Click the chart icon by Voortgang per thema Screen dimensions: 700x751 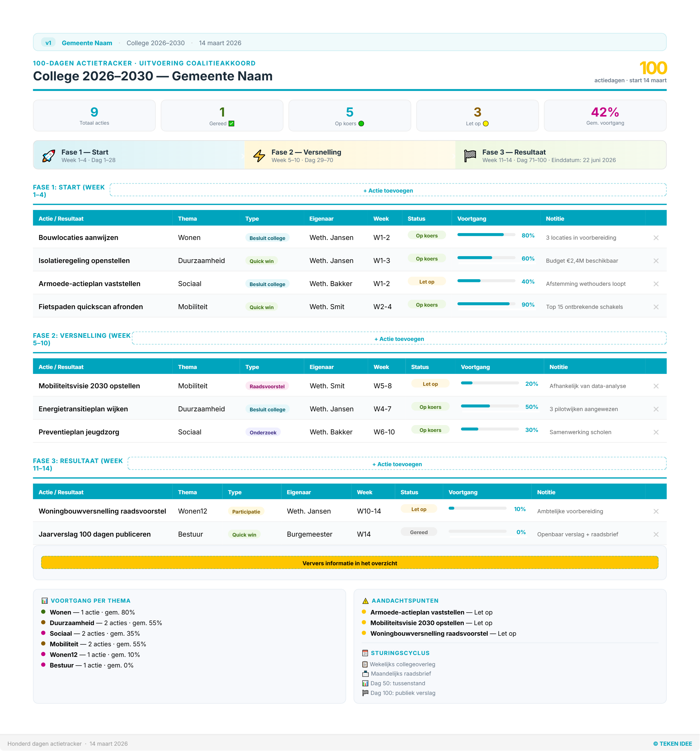(45, 601)
